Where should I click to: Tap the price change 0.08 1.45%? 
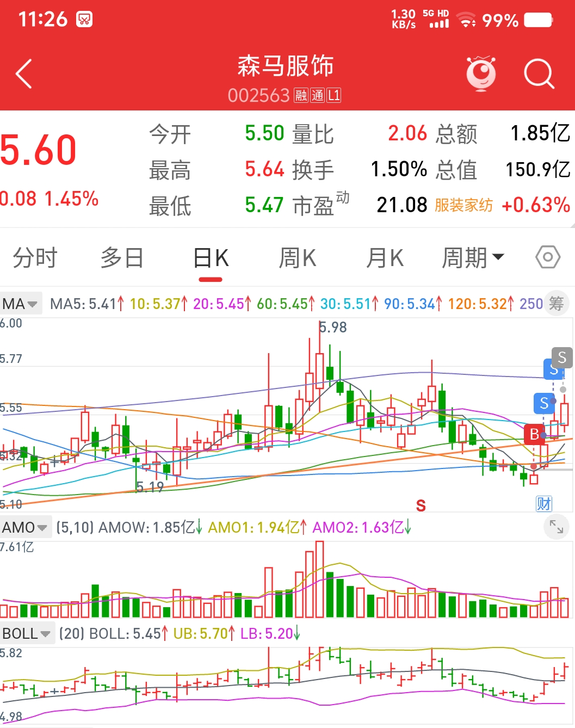[49, 199]
